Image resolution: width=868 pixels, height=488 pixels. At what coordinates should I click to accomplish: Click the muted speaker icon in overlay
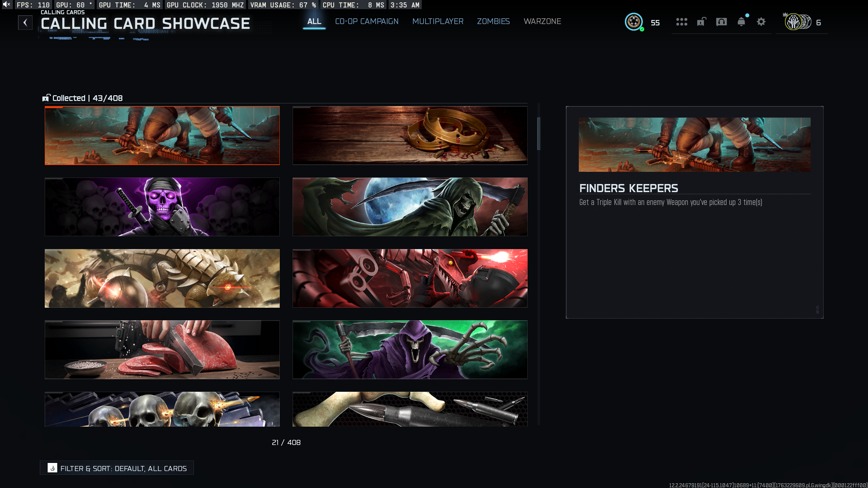(x=6, y=4)
